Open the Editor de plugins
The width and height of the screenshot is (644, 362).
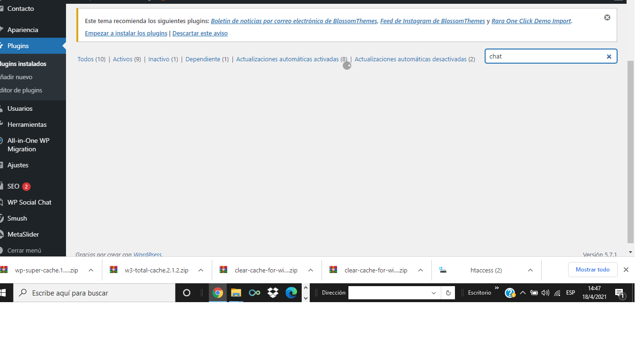(21, 90)
